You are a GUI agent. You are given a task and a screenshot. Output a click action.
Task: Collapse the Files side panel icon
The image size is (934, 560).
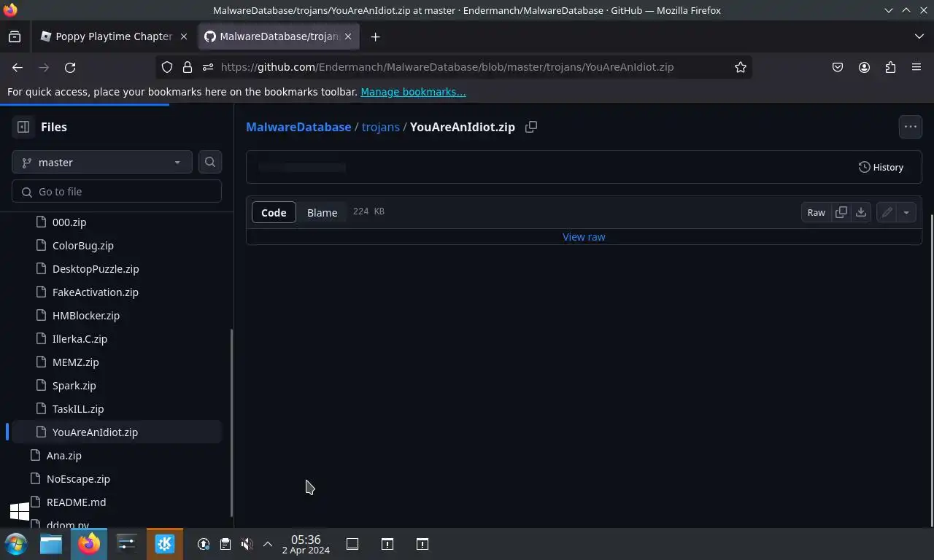(23, 127)
